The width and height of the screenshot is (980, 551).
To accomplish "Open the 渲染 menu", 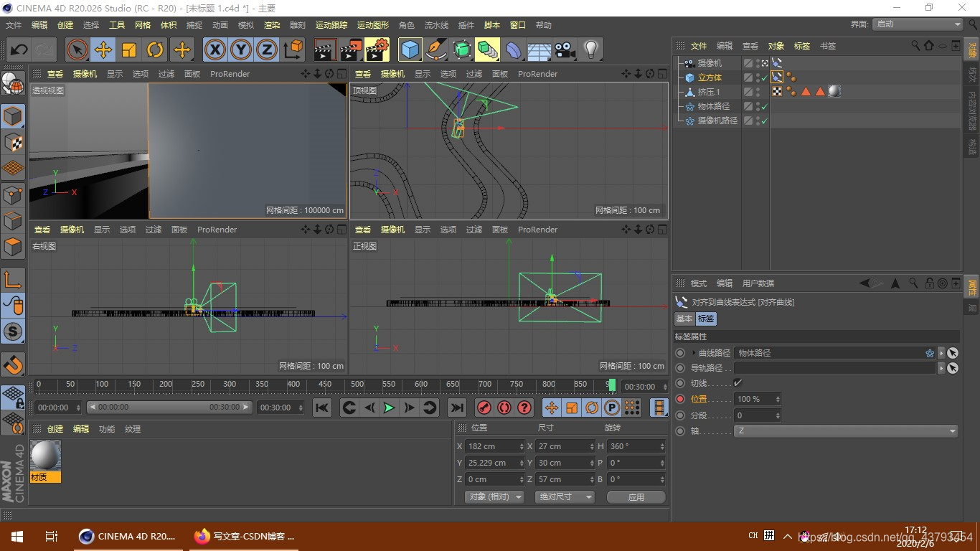I will point(272,25).
